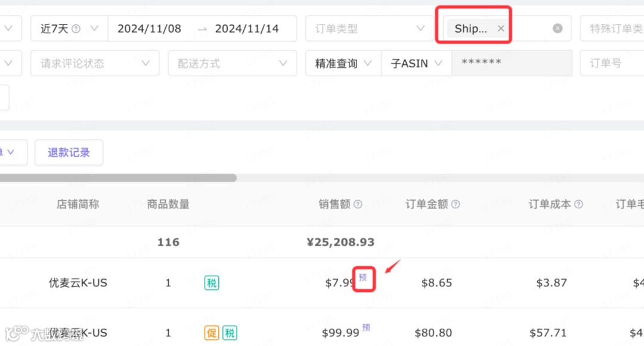Open the 精准查询 search mode dropdown
The height and width of the screenshot is (346, 644).
343,63
